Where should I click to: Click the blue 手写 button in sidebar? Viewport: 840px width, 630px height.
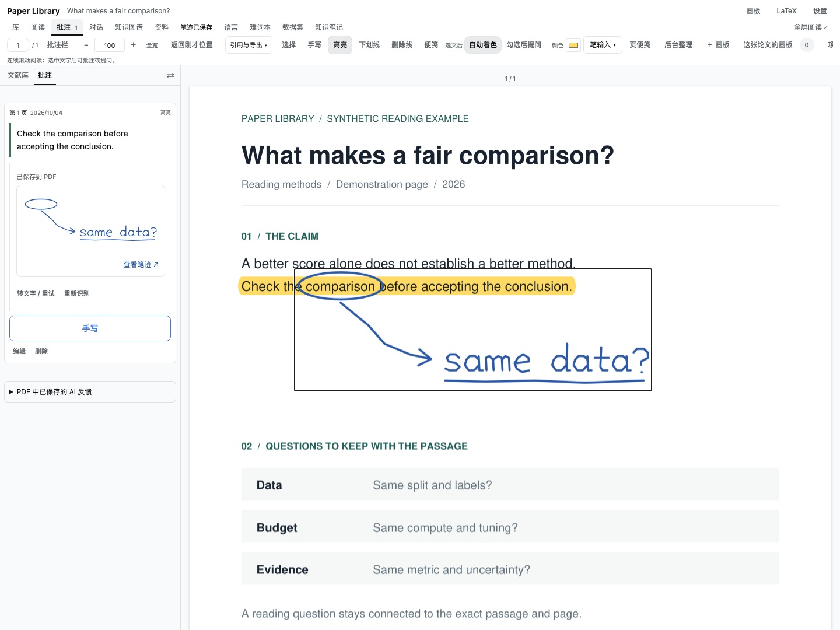[x=90, y=328]
